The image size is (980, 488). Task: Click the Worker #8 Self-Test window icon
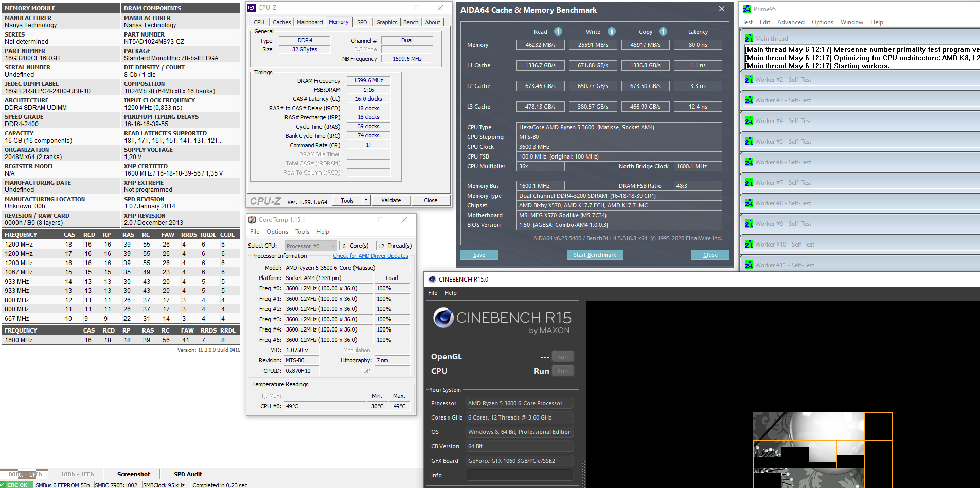pyautogui.click(x=749, y=203)
